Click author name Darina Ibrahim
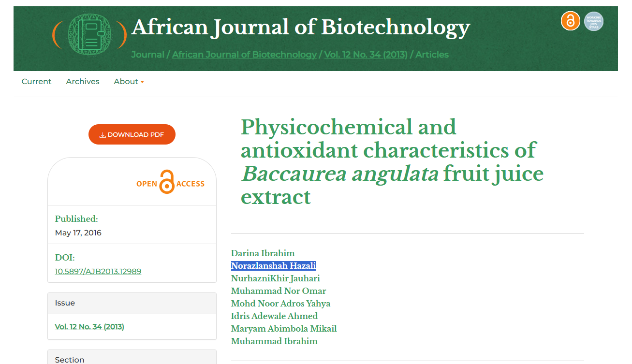This screenshot has width=632, height=364. click(263, 253)
